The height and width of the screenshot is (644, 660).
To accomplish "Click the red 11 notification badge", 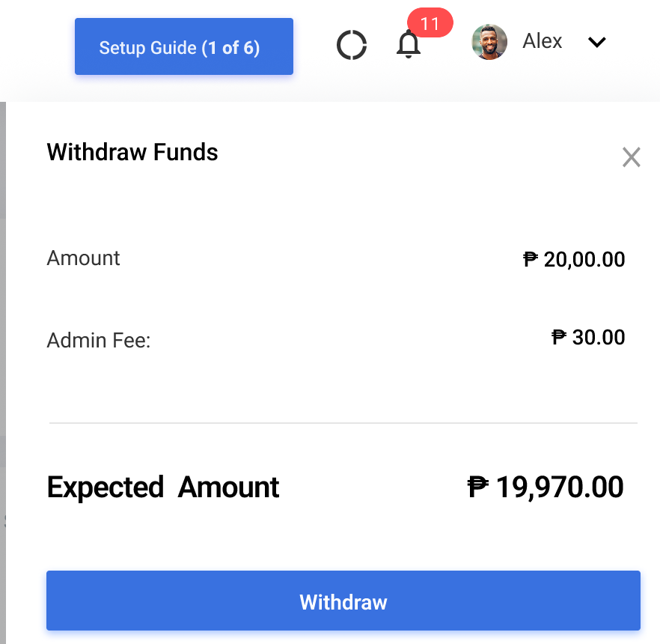I will 430,22.
